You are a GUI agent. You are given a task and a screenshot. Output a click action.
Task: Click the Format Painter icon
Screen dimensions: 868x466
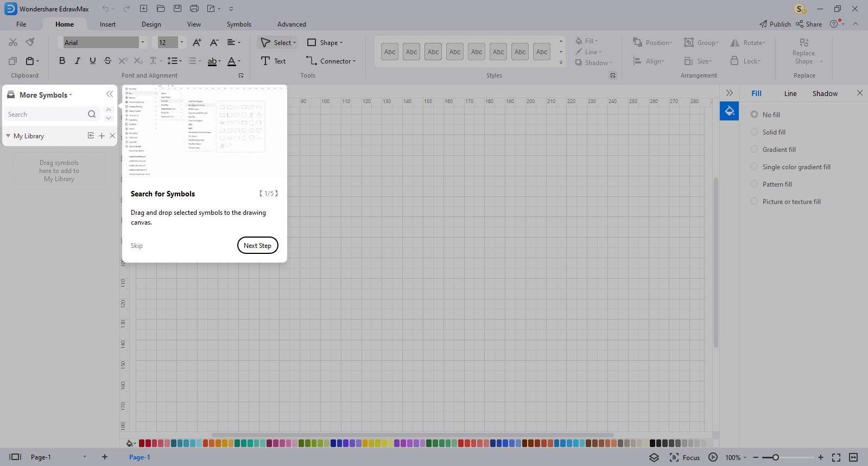click(x=30, y=42)
